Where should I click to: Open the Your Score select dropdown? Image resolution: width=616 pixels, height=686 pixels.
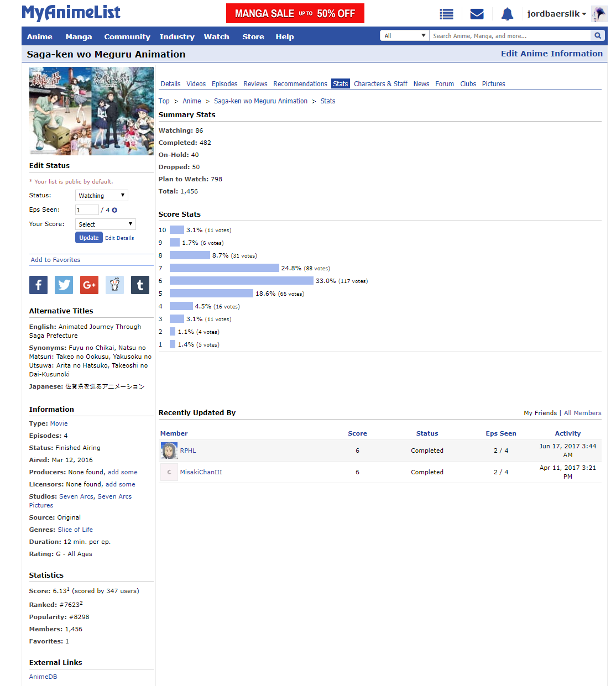click(x=105, y=224)
